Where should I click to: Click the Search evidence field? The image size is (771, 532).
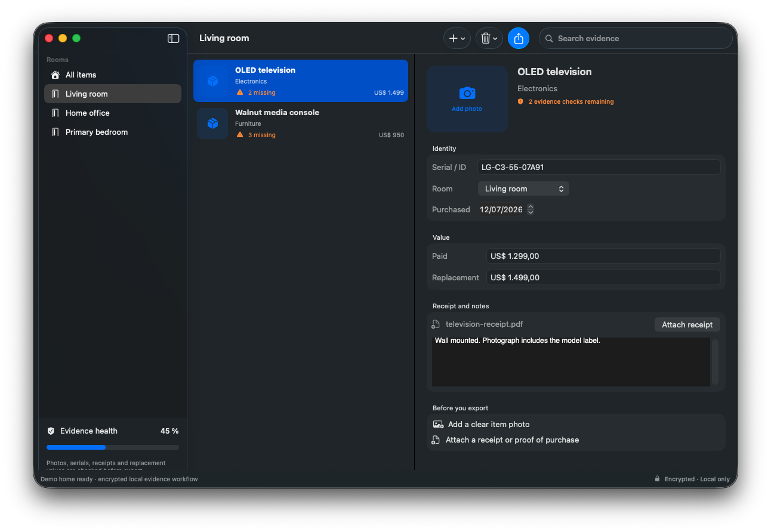[x=636, y=38]
